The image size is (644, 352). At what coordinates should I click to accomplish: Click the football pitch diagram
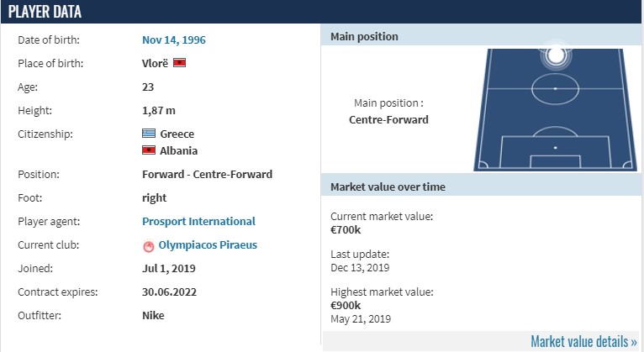(x=555, y=109)
